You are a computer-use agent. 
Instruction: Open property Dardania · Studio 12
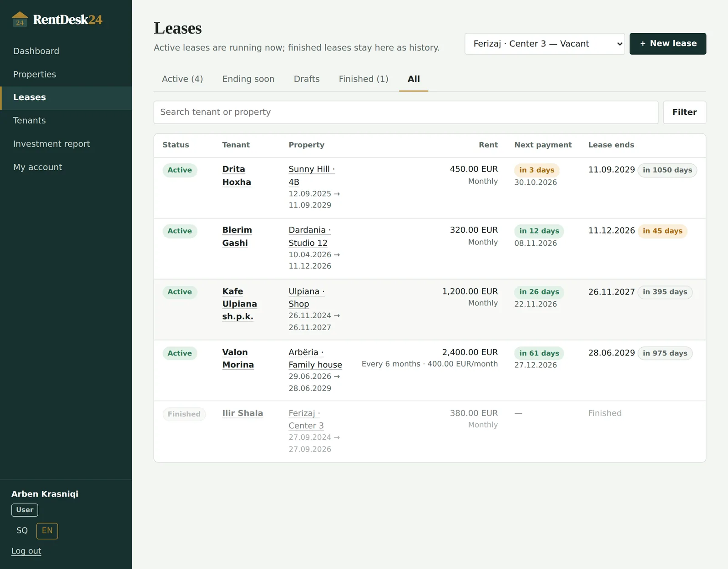[310, 237]
